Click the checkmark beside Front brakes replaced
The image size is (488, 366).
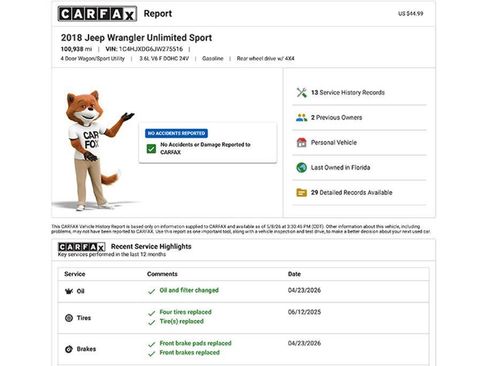coord(152,353)
